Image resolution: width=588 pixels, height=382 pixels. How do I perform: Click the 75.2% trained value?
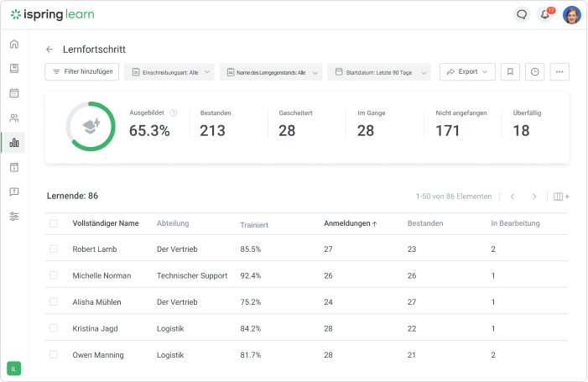pyautogui.click(x=251, y=302)
